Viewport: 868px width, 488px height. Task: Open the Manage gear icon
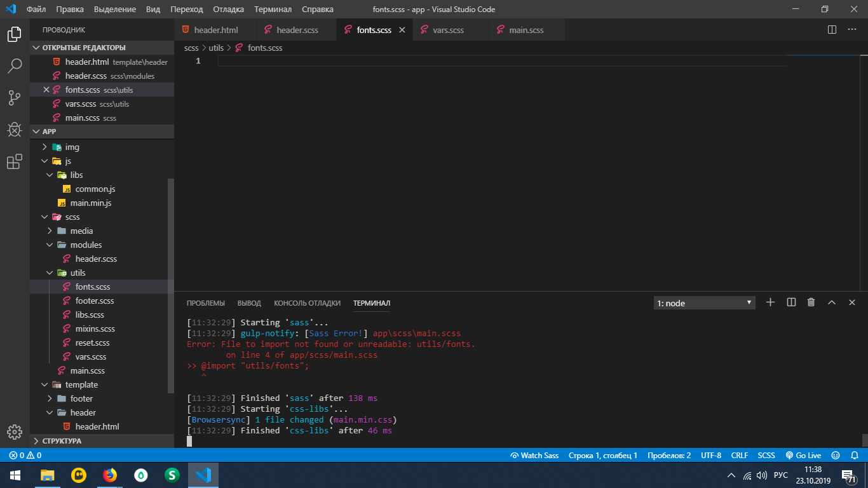[14, 432]
